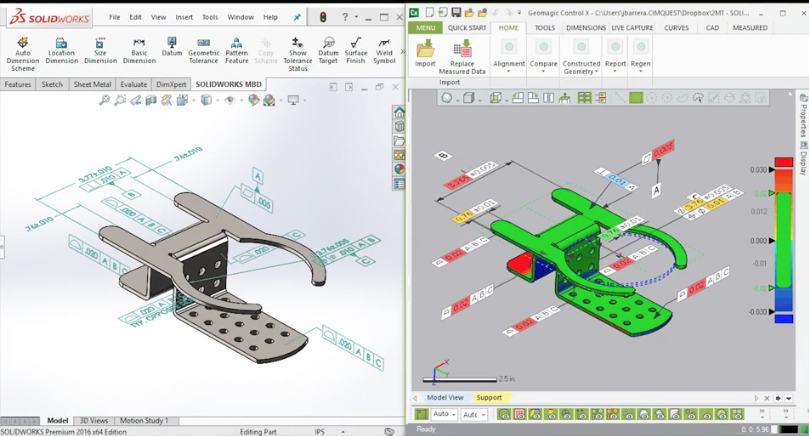Toggle green grid view layout icon in Geomagic
Image resolution: width=809 pixels, height=436 pixels.
(584, 98)
